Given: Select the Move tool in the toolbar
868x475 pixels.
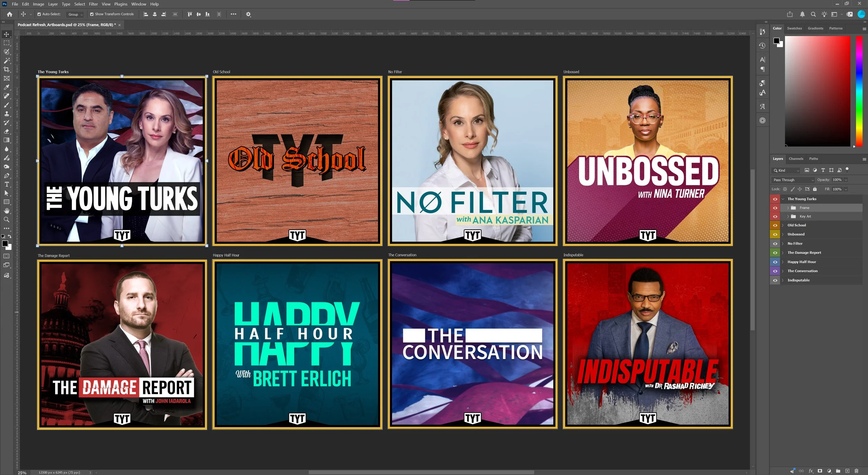Looking at the screenshot, I should [x=7, y=34].
